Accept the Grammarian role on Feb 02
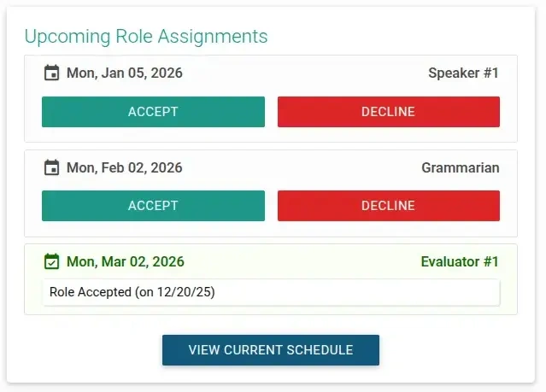Image resolution: width=546 pixels, height=392 pixels. coord(153,206)
